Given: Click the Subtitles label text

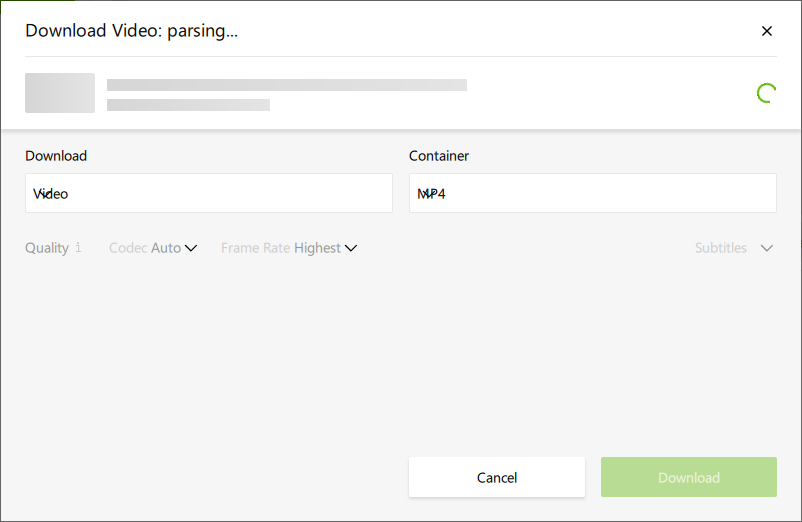Looking at the screenshot, I should click(x=720, y=248).
